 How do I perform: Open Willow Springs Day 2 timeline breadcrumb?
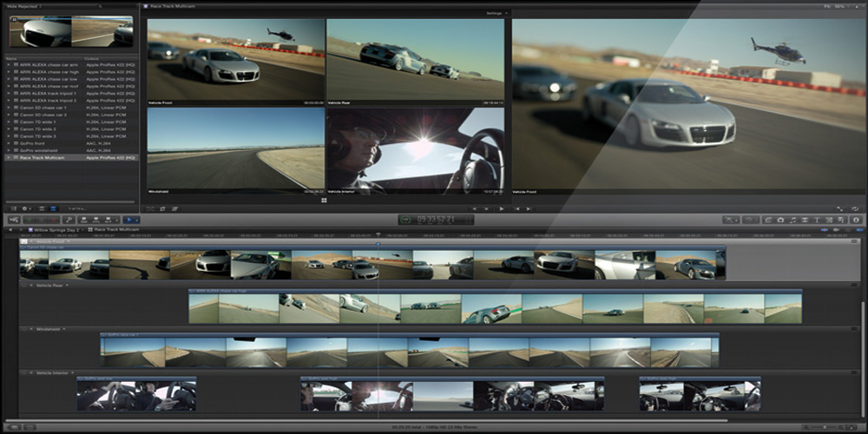pyautogui.click(x=54, y=230)
